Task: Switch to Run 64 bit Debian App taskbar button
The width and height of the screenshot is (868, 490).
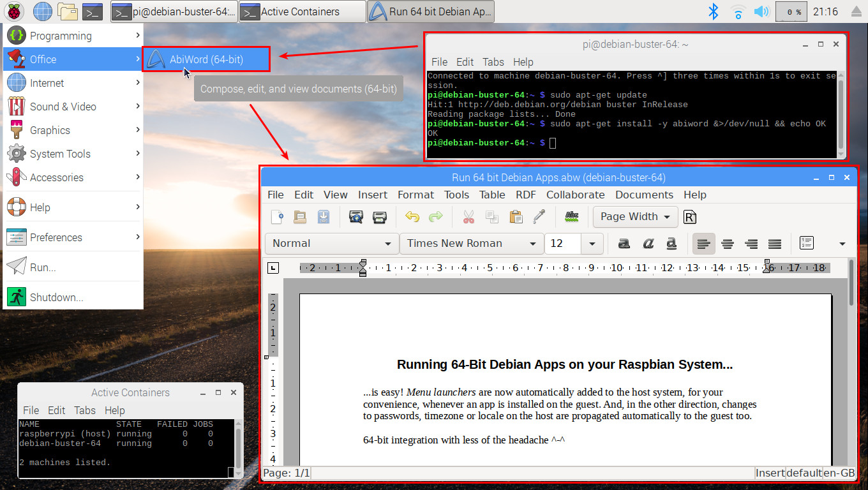Action: coord(431,11)
